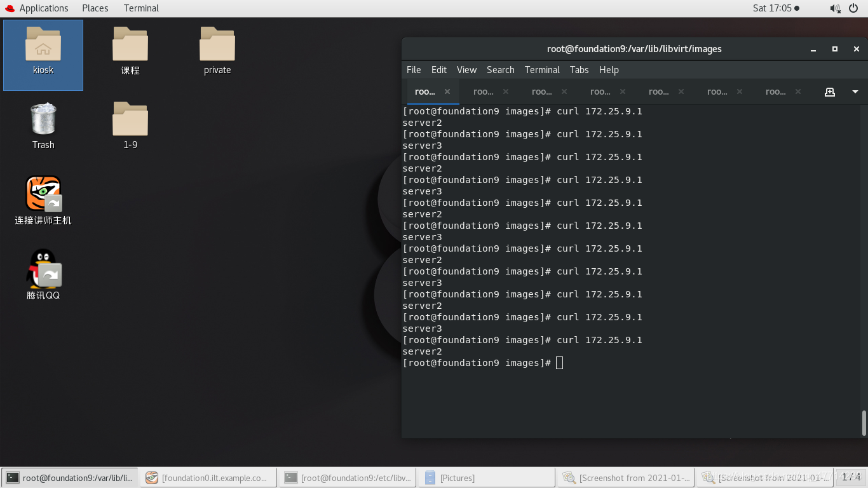
Task: Open the Places menu
Action: 95,8
